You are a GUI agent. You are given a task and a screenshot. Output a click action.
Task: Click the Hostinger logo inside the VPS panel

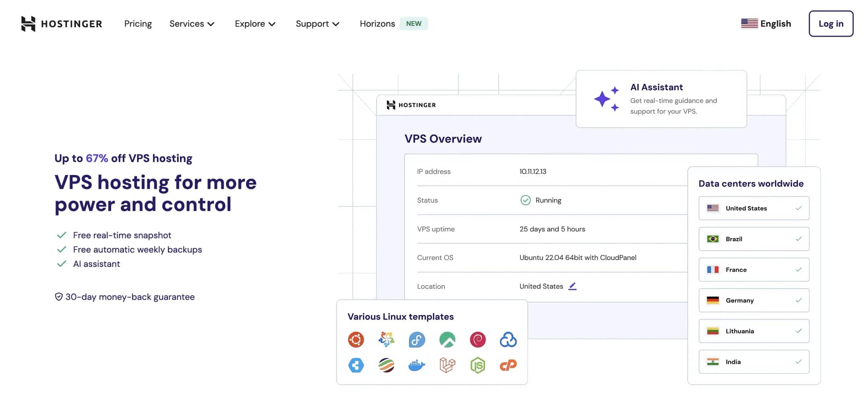point(411,105)
